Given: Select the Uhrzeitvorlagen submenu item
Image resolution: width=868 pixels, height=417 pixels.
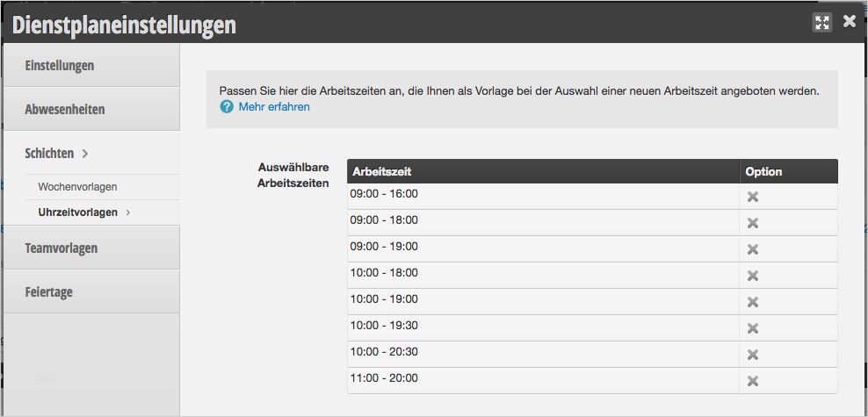Looking at the screenshot, I should [x=78, y=212].
